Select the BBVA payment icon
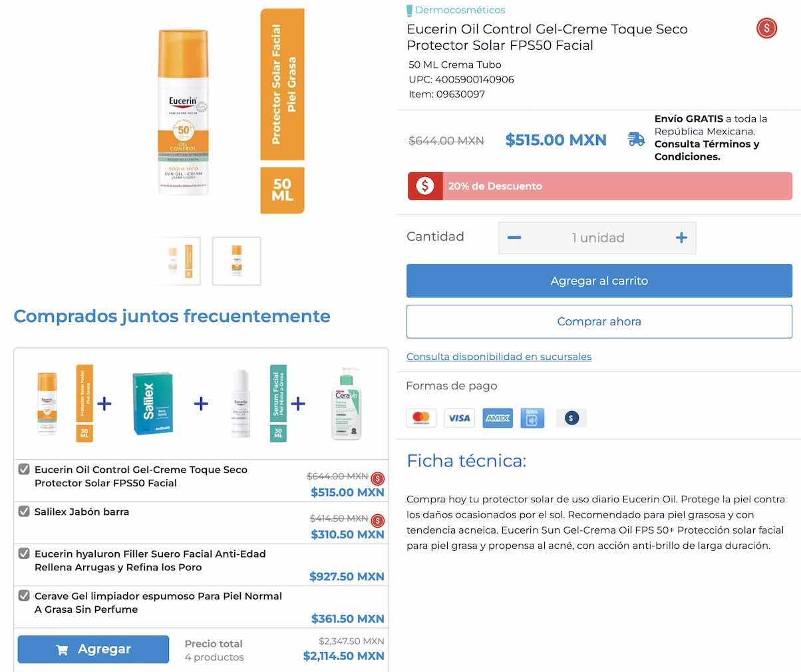 pyautogui.click(x=532, y=418)
